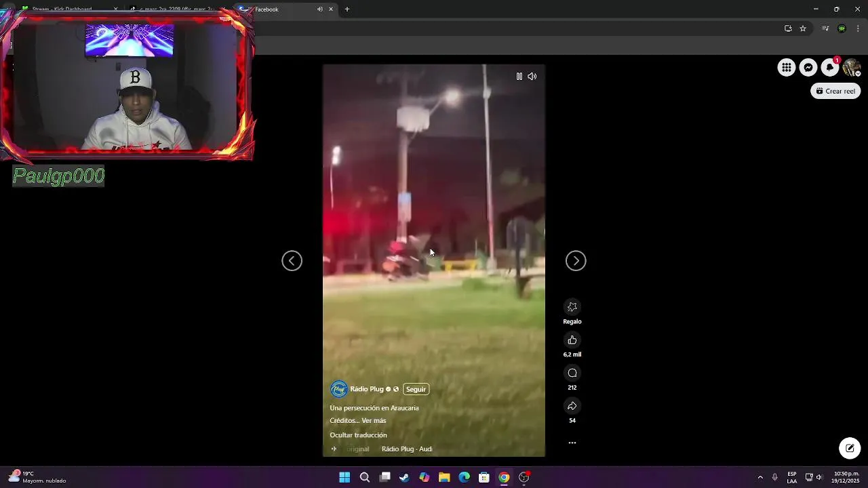868x488 pixels.
Task: Open taskbar Search
Action: 365,477
